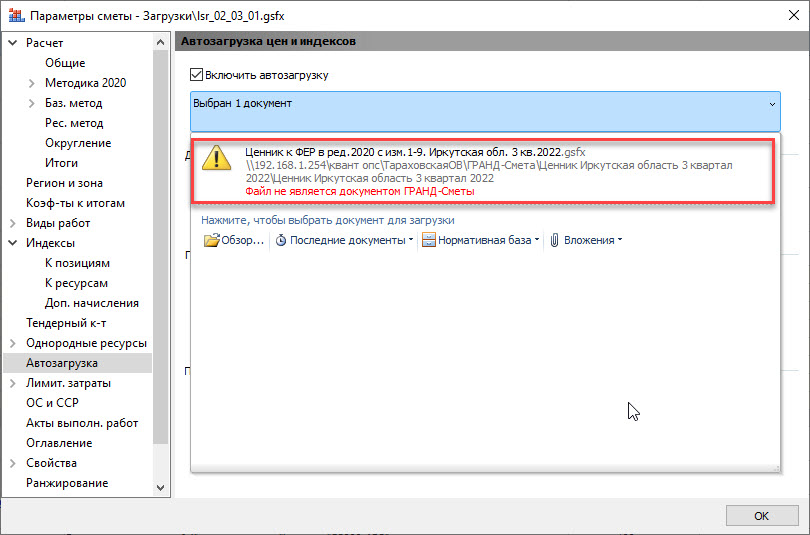Open Акты выполн. работ section
This screenshot has width=810, height=535.
(x=82, y=423)
